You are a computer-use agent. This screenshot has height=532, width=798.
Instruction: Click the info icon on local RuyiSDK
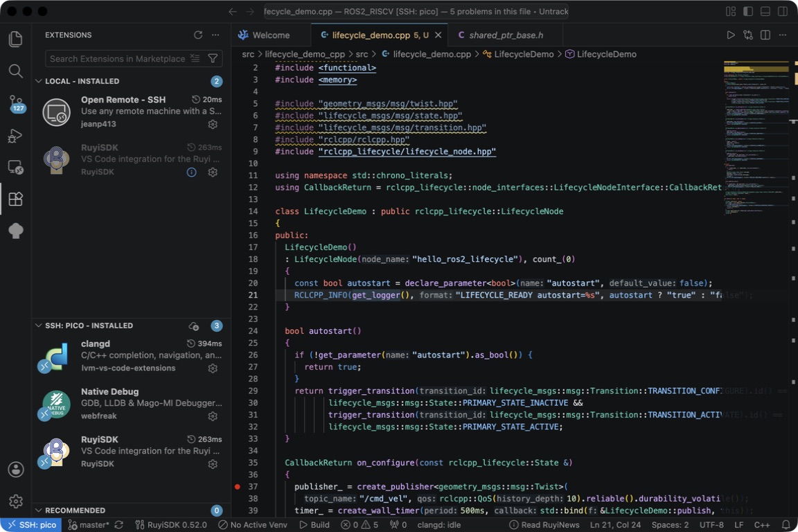click(191, 172)
